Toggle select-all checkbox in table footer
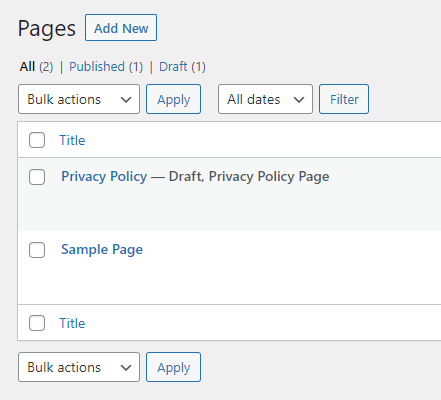This screenshot has height=400, width=441. pyautogui.click(x=37, y=323)
